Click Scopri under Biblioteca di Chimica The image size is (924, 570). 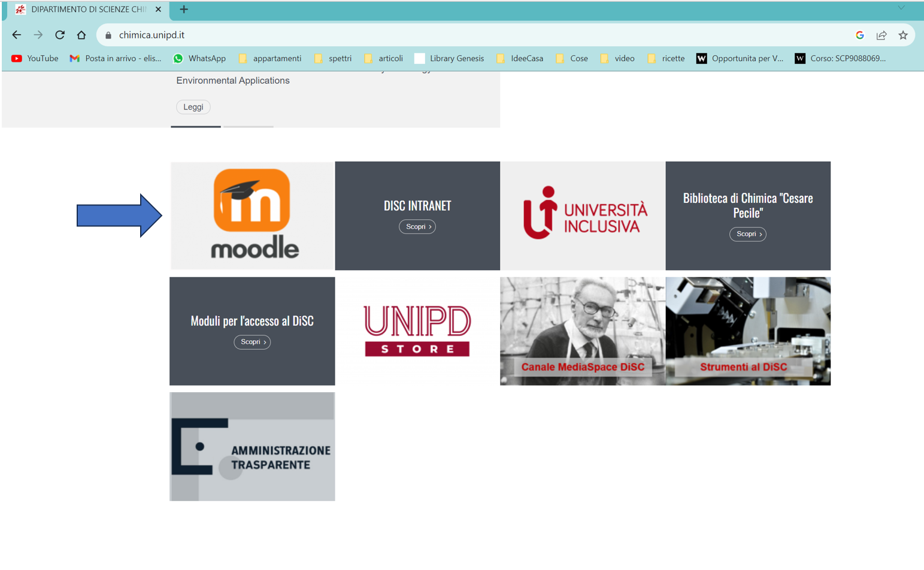[x=748, y=234]
